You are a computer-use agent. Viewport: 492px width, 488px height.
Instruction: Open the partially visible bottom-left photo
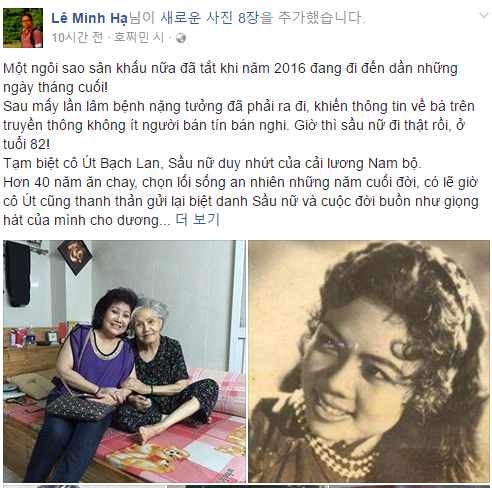[84, 486]
